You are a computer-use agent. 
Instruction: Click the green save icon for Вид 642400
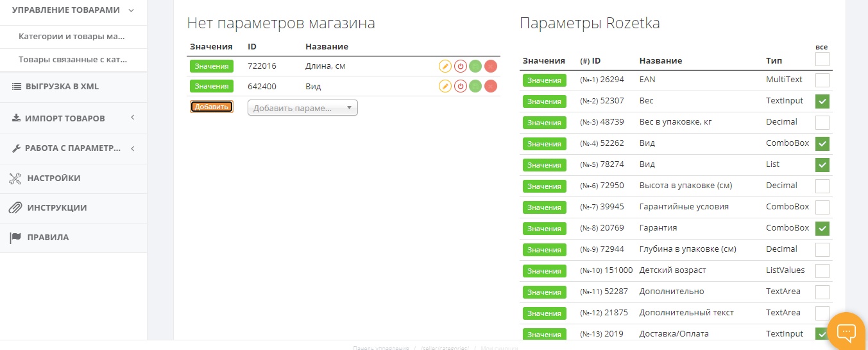pyautogui.click(x=475, y=86)
